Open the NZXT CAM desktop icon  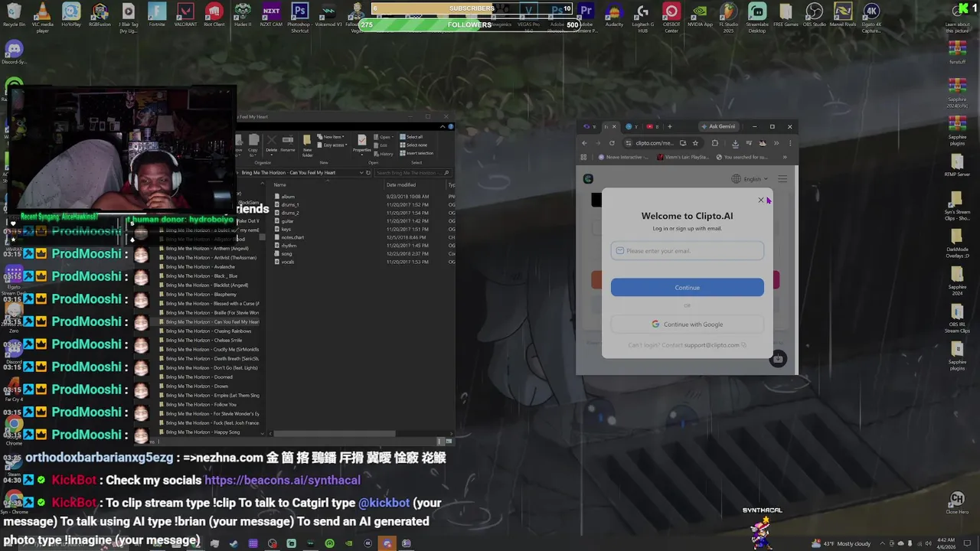(271, 15)
